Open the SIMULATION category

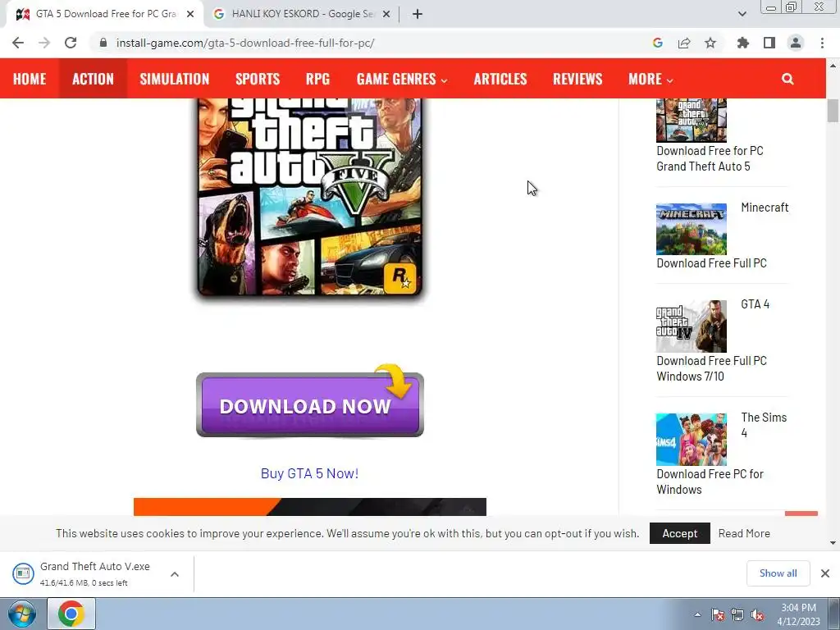(175, 79)
